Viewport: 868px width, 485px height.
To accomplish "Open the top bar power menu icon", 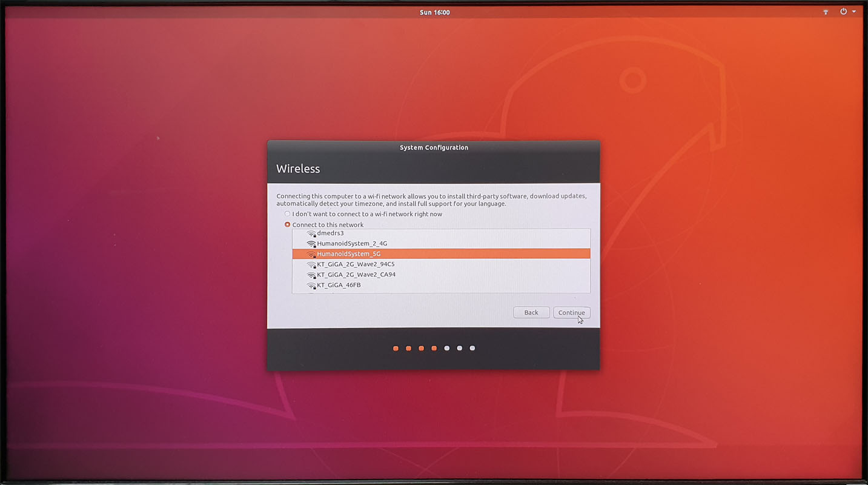I will click(843, 12).
